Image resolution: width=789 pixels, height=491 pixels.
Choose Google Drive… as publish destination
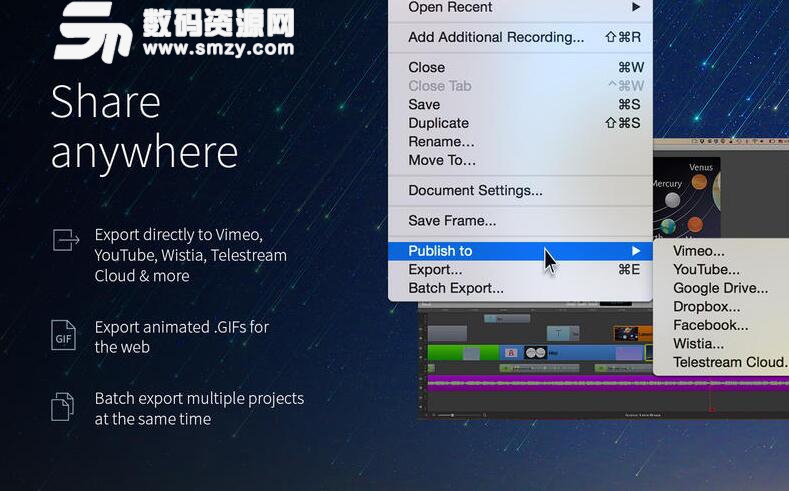[720, 288]
